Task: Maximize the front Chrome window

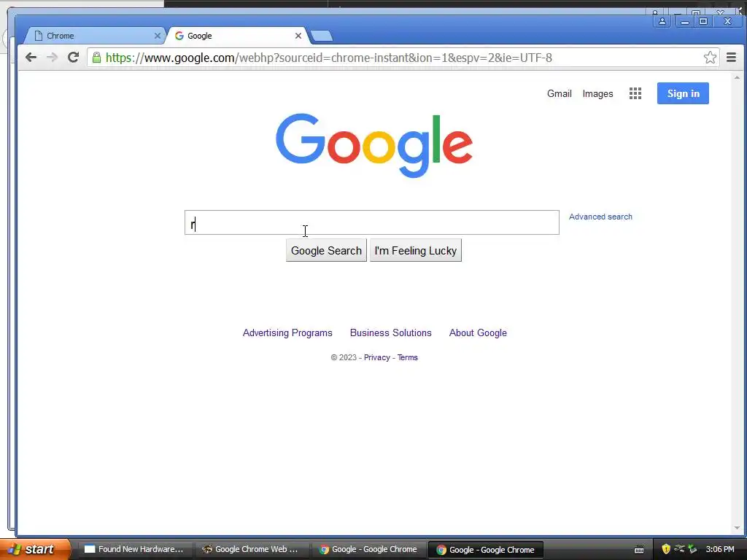Action: pyautogui.click(x=703, y=21)
